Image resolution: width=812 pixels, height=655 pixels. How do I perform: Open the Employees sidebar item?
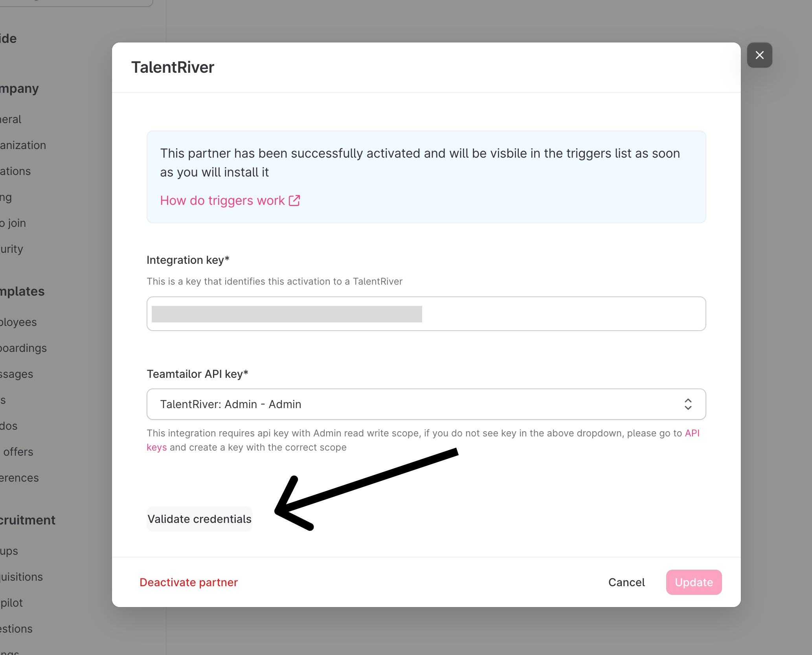tap(18, 322)
